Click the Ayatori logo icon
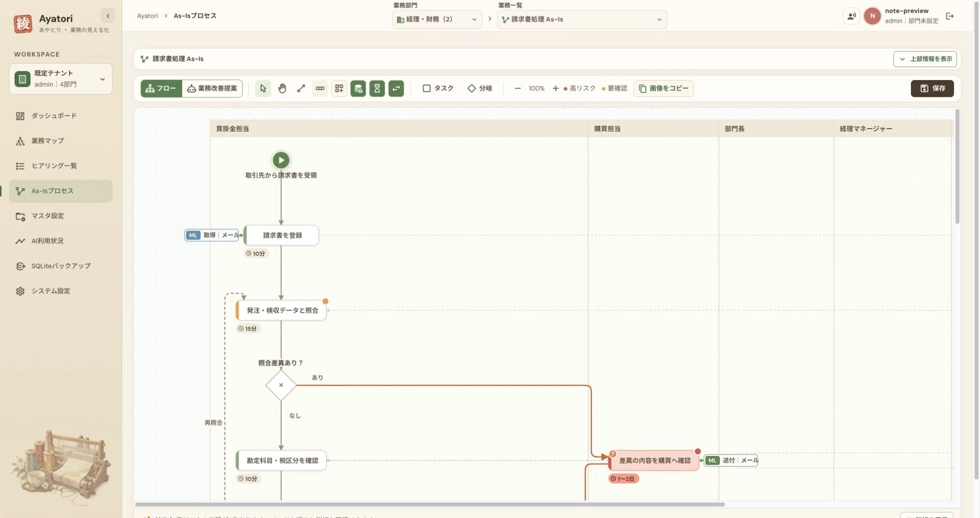This screenshot has height=518, width=980. tap(23, 23)
